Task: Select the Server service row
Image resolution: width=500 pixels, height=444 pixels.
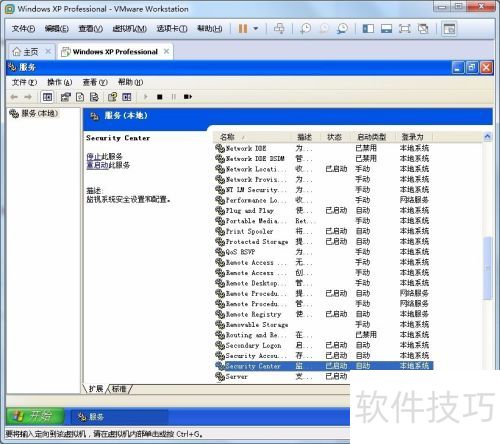Action: pyautogui.click(x=282, y=377)
